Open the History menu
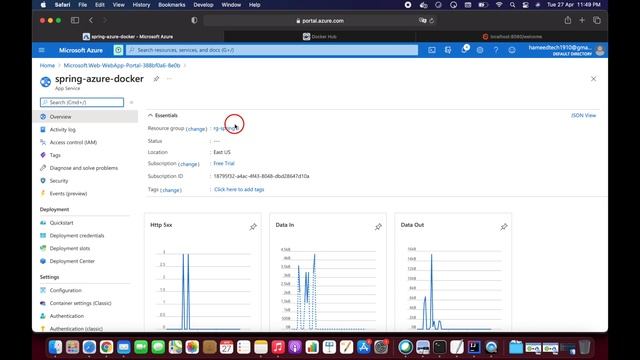This screenshot has height=360, width=640. [x=141, y=5]
